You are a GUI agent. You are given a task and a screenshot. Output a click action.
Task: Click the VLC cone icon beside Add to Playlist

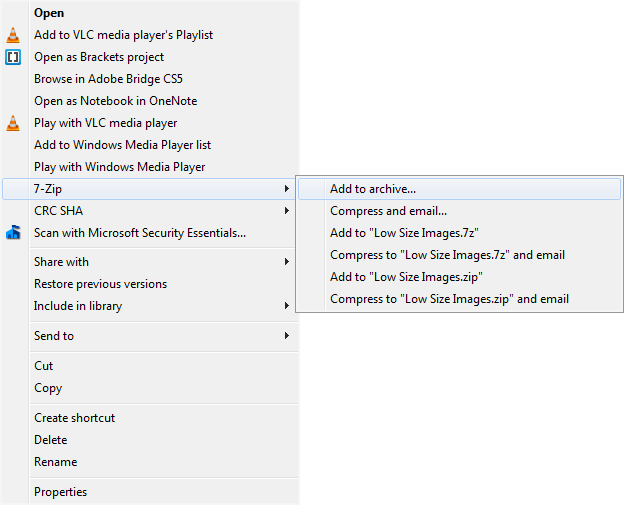click(13, 35)
